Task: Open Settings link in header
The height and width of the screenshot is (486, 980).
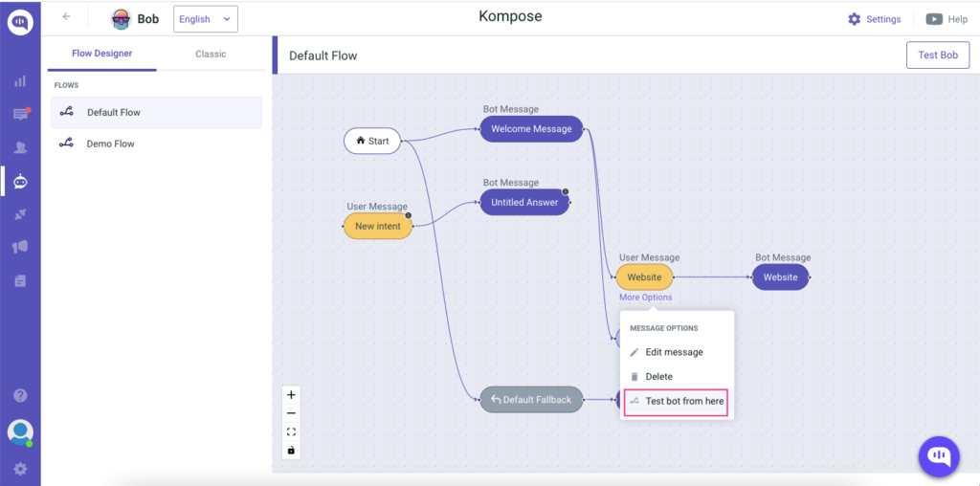Action: [x=883, y=19]
